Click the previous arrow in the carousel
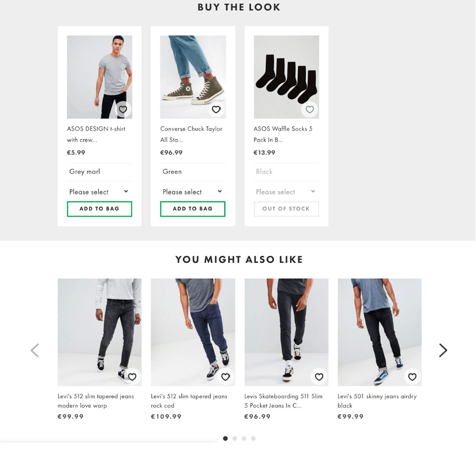This screenshot has width=476, height=454. point(35,350)
